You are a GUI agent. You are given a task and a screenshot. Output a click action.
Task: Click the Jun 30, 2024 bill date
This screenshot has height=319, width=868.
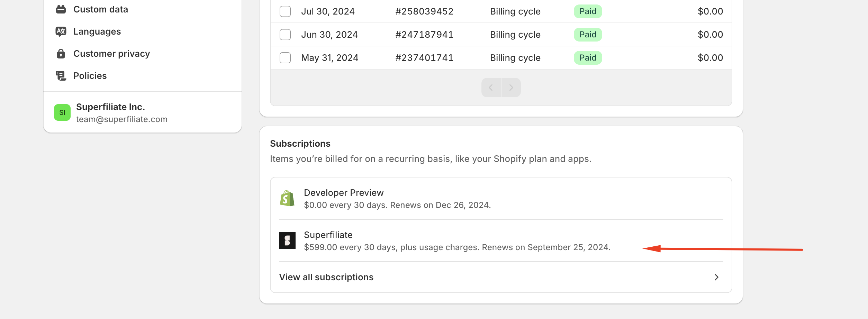(x=329, y=35)
